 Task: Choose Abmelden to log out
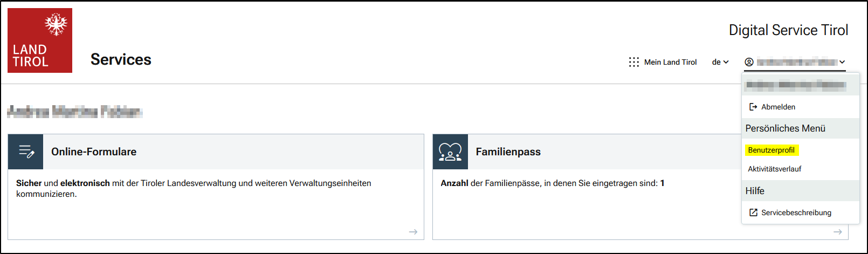tap(778, 107)
